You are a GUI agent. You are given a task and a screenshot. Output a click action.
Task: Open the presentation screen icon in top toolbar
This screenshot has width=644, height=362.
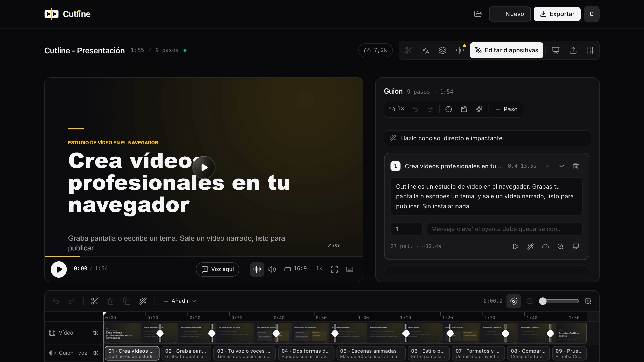556,50
